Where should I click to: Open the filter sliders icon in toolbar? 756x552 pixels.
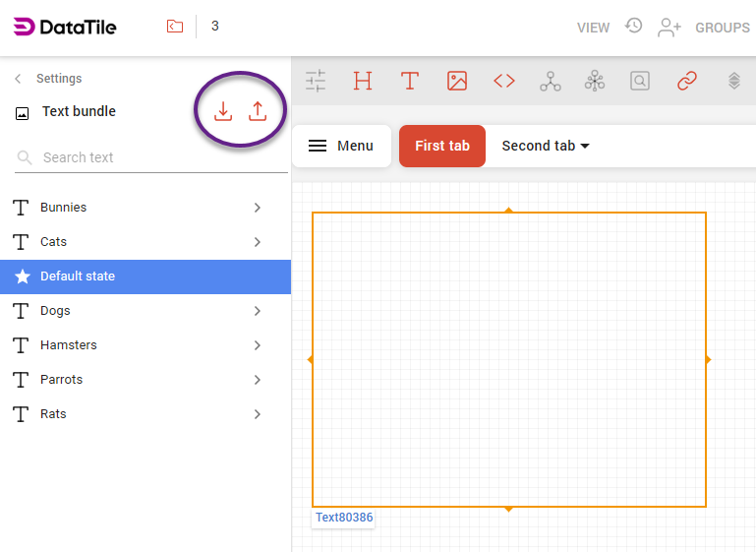[316, 82]
